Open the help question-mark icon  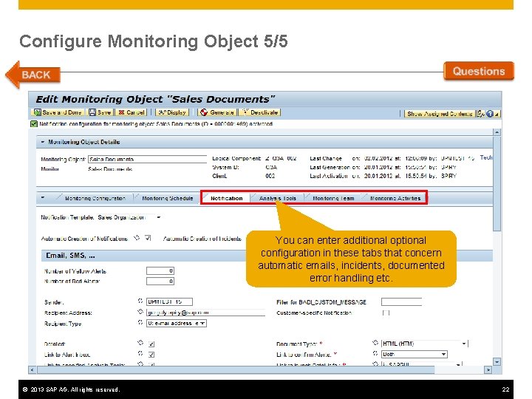coord(490,114)
